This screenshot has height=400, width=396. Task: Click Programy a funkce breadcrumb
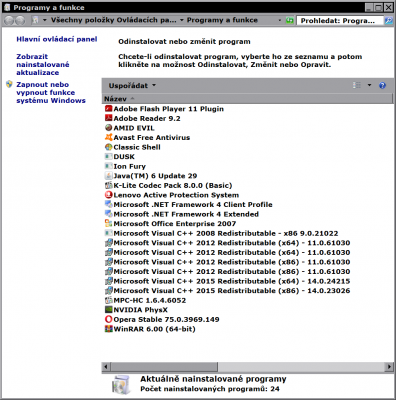[x=222, y=20]
